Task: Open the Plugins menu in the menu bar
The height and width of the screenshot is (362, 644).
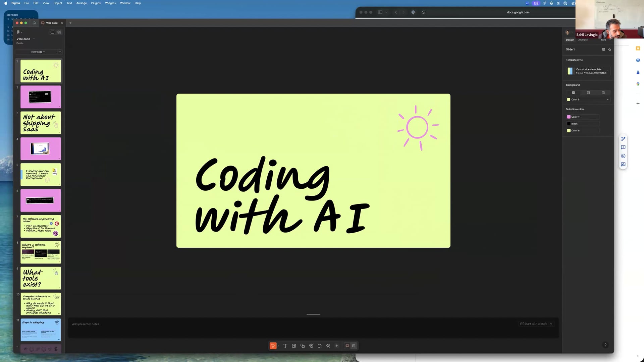Action: tap(96, 3)
